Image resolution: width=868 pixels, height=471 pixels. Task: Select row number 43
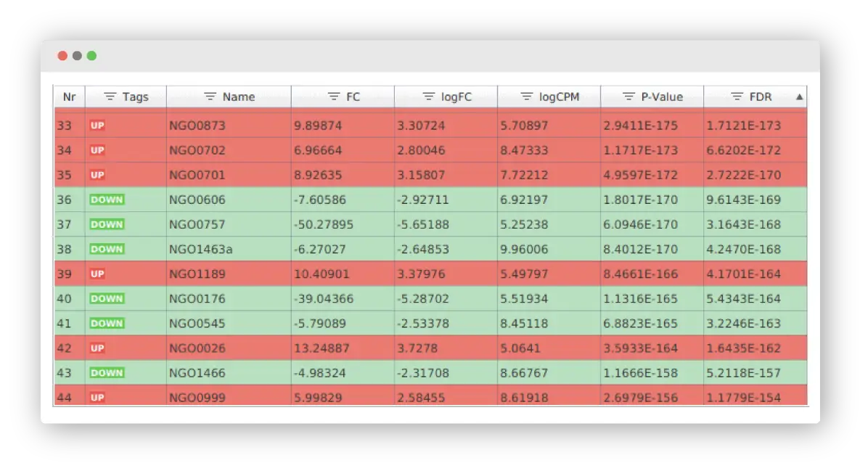64,373
